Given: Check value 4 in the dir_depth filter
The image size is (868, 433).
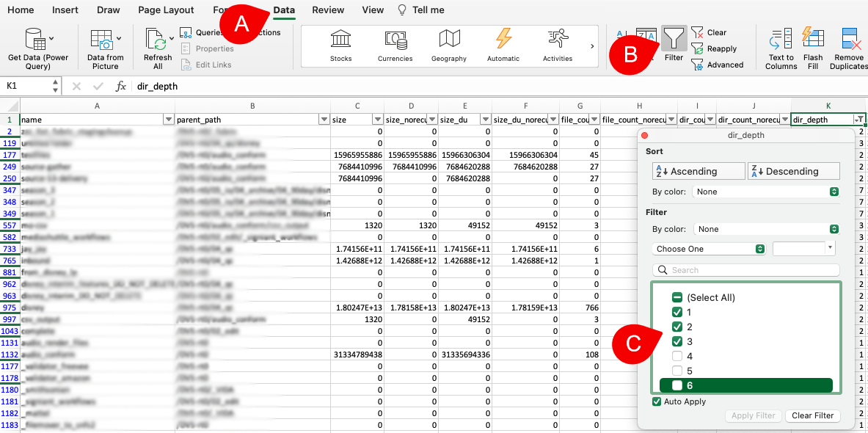Looking at the screenshot, I should (x=676, y=356).
